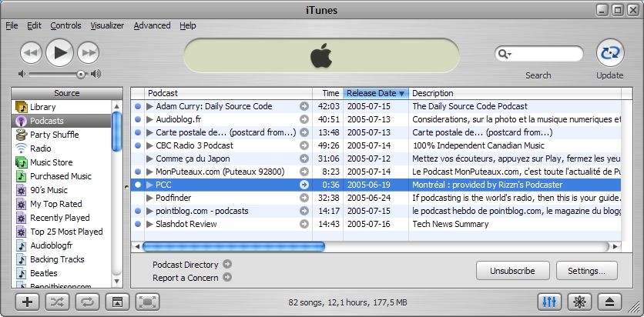Adjust the volume slider knob
This screenshot has height=317, width=644.
click(81, 74)
